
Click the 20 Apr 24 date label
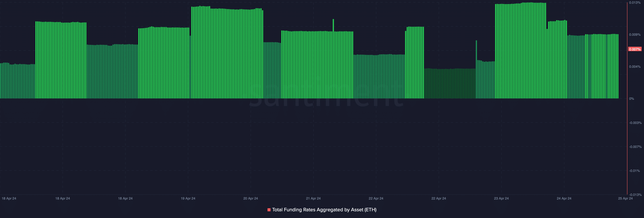(251, 198)
